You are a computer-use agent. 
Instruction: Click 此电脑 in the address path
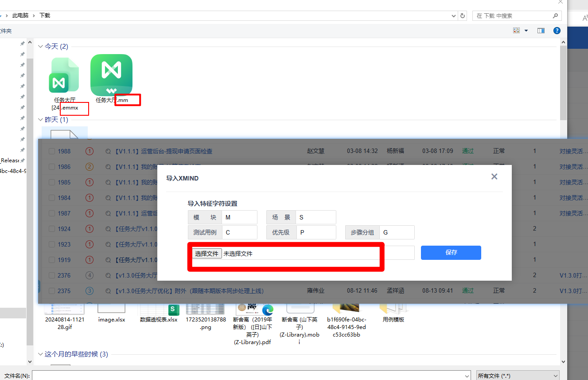[x=20, y=16]
